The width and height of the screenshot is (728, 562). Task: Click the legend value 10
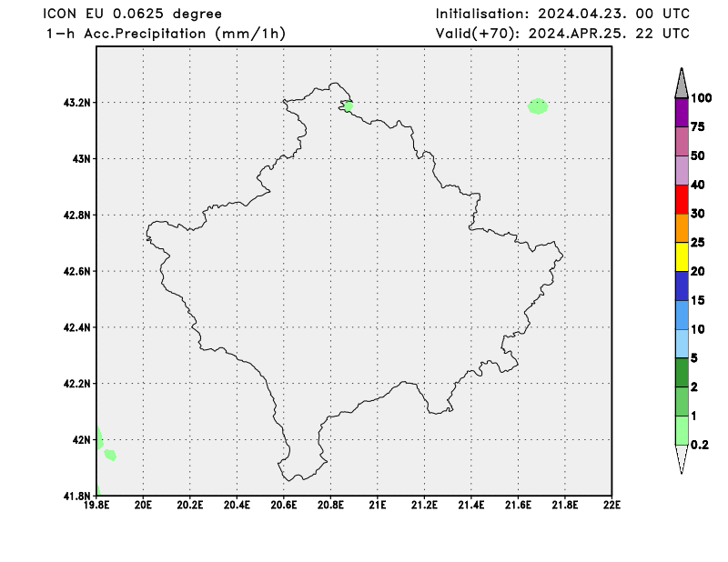[698, 329]
